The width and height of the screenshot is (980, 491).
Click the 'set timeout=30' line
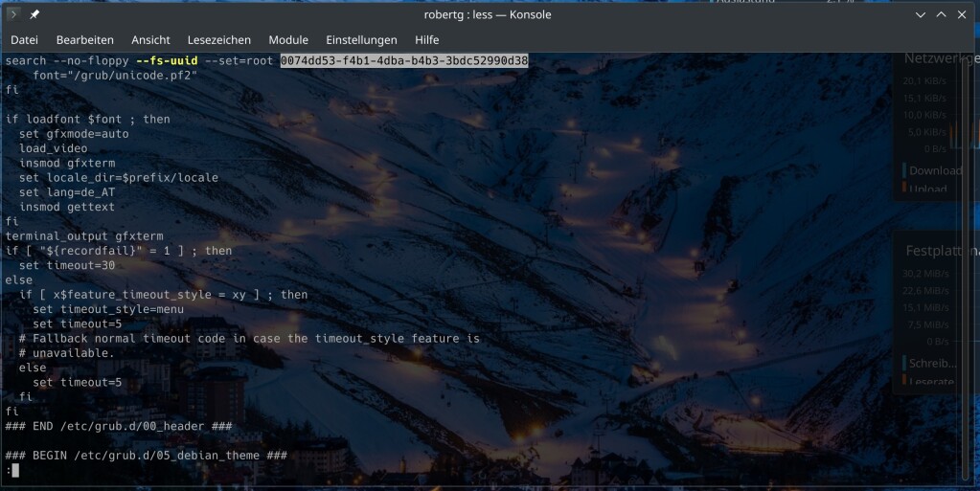click(67, 265)
